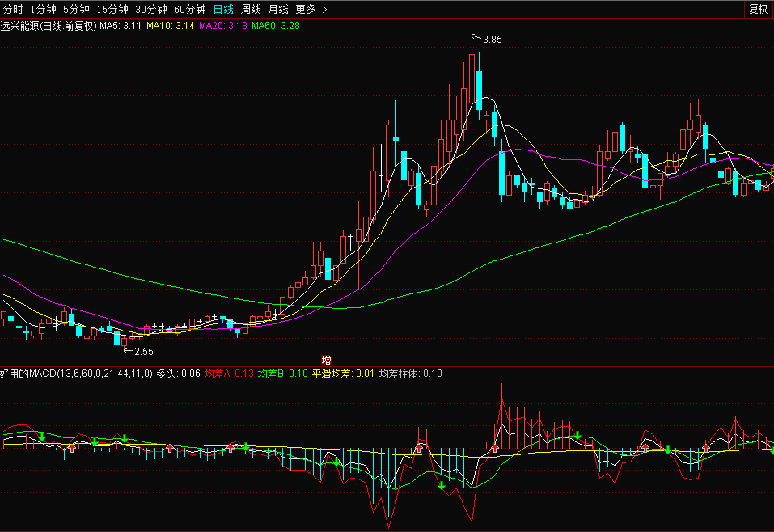Switch to the 分时 intraday chart tab
Screen dimensions: 774x532
coord(14,9)
